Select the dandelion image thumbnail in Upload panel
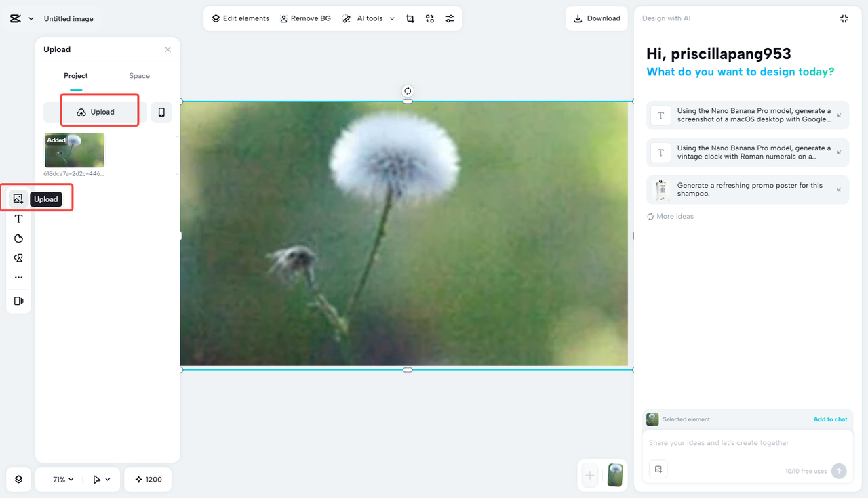Screen dimensions: 868x498 (74, 149)
